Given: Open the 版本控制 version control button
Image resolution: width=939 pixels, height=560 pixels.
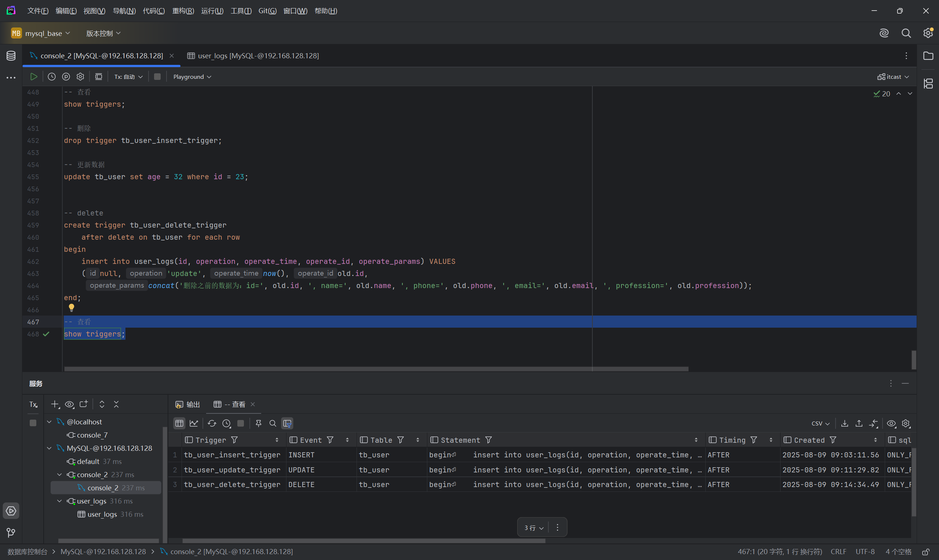Looking at the screenshot, I should [x=103, y=33].
